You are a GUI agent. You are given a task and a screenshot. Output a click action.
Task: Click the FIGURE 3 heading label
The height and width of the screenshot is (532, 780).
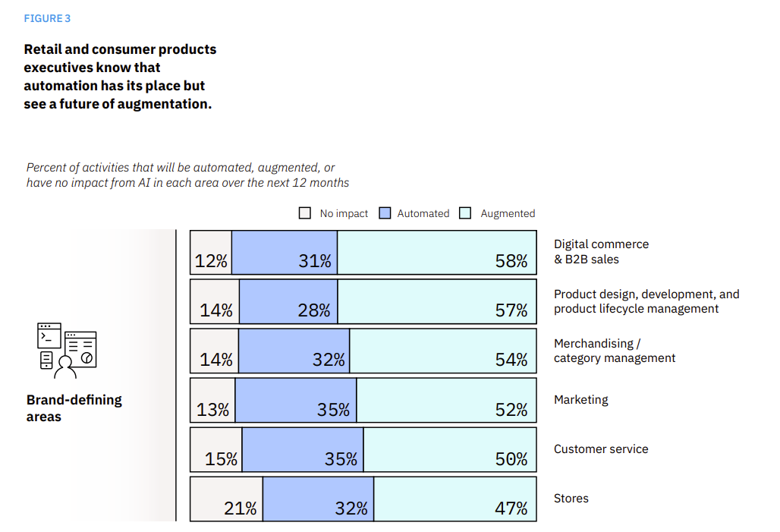tap(47, 18)
